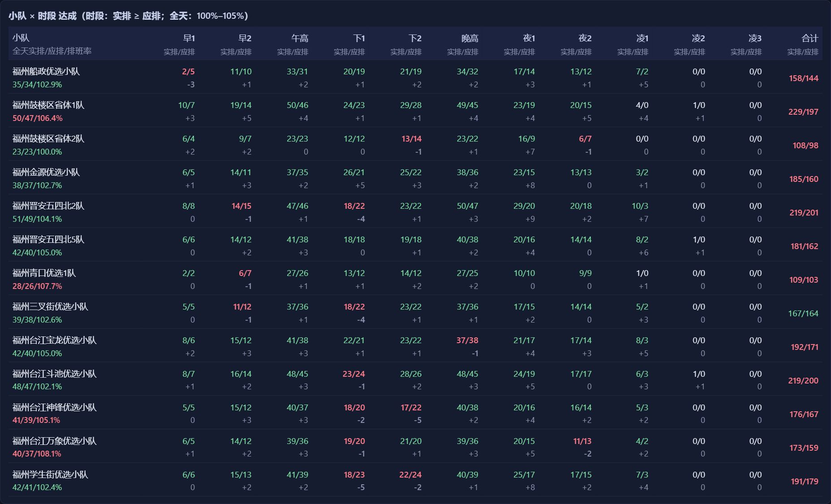Click the total 219/201

pos(804,212)
